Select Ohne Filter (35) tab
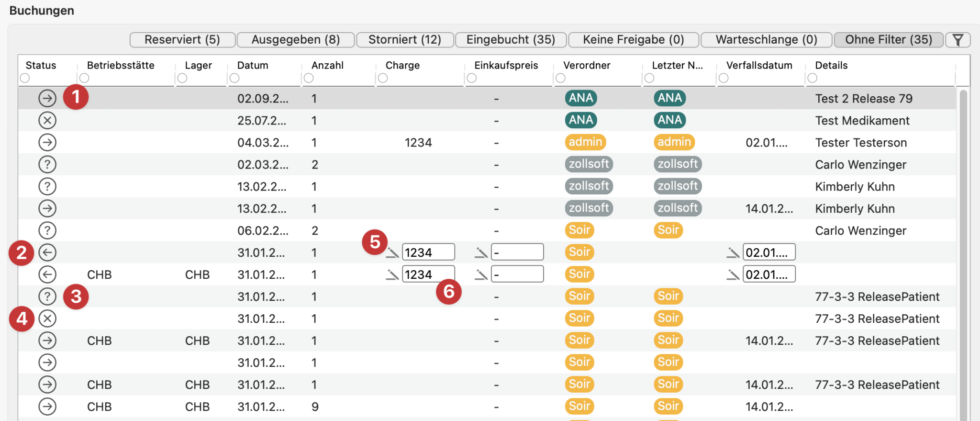 point(889,40)
